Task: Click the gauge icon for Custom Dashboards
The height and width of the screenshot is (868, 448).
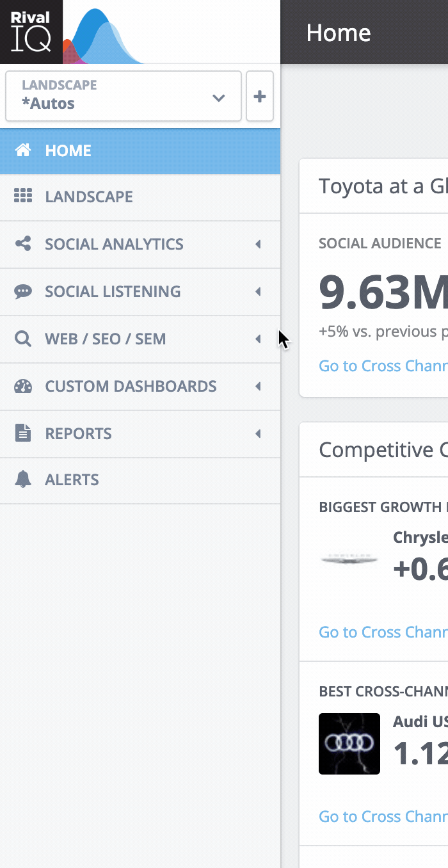Action: (23, 386)
